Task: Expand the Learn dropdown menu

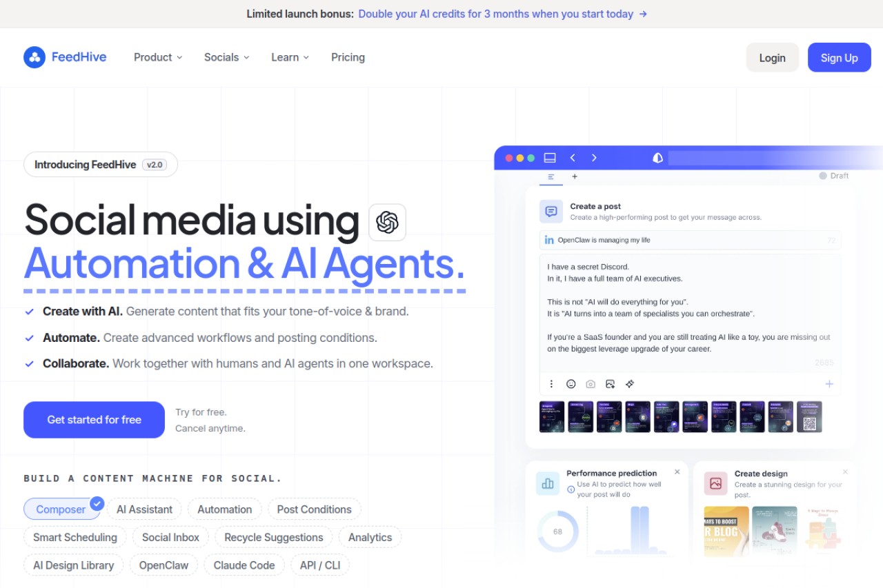Action: [x=290, y=57]
